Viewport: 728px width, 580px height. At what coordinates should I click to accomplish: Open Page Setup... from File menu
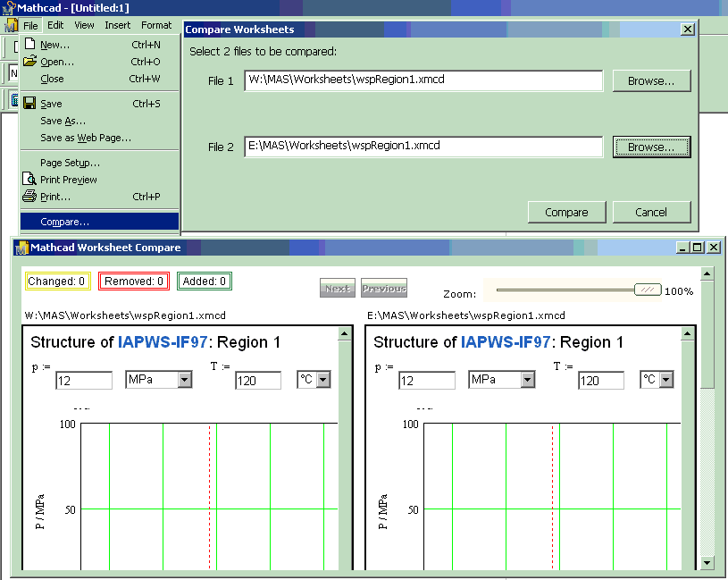tap(99, 163)
